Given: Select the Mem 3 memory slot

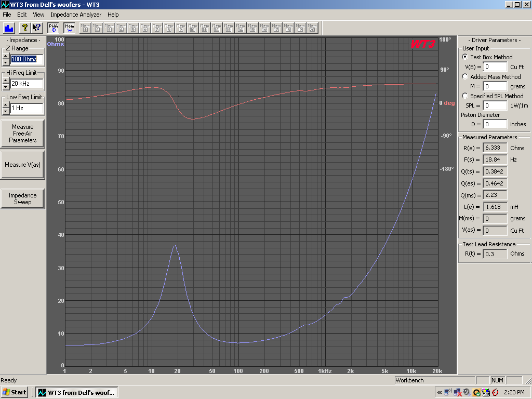Looking at the screenshot, I should (109, 28).
